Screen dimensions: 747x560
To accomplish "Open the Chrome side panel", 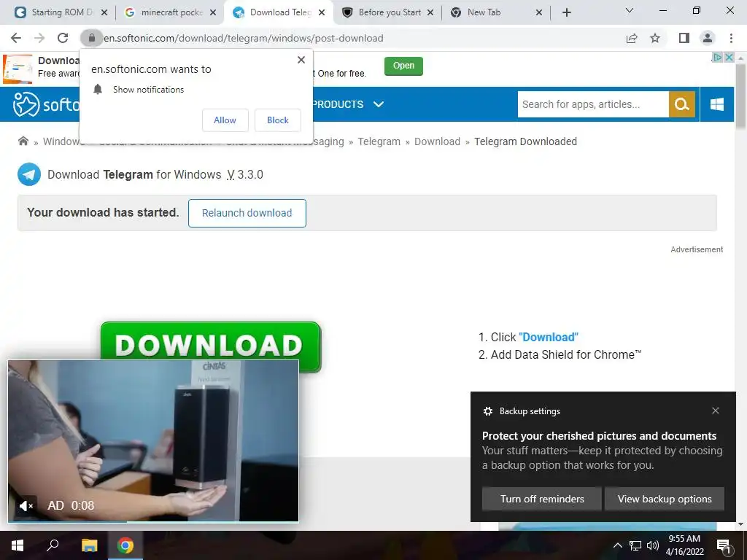I will tap(684, 38).
